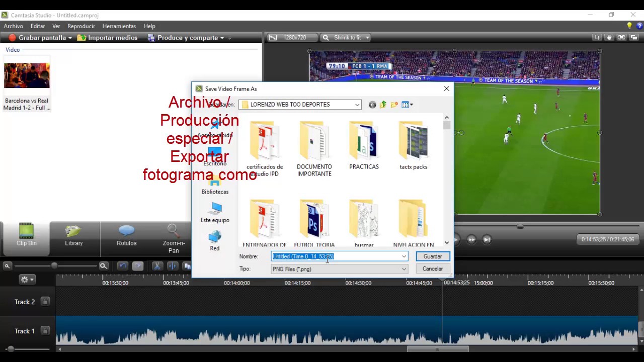Select Barcelona vs Real Madrid clip thumbnail
Screen dimensions: 644x362
(27, 75)
